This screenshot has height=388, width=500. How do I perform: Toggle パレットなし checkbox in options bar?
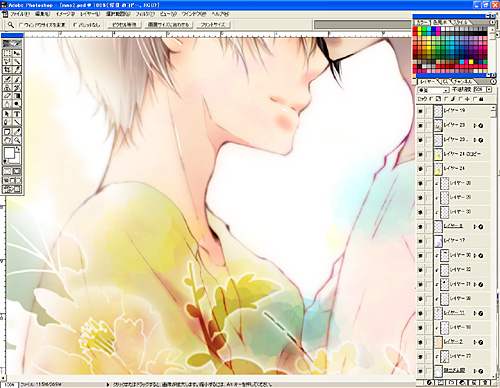(x=75, y=25)
